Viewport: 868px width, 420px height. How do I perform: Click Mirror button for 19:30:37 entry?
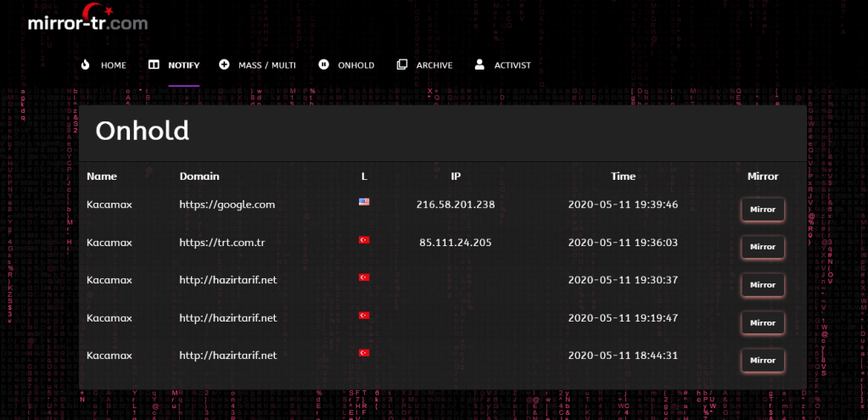pos(762,285)
